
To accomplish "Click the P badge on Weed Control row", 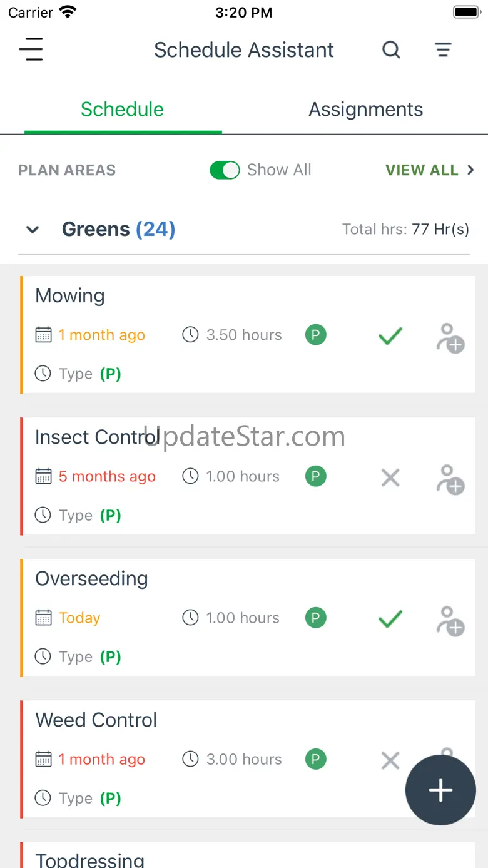I will [x=315, y=759].
